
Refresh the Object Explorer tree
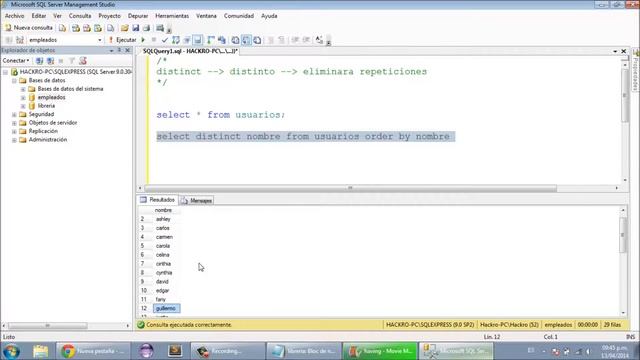pyautogui.click(x=83, y=61)
